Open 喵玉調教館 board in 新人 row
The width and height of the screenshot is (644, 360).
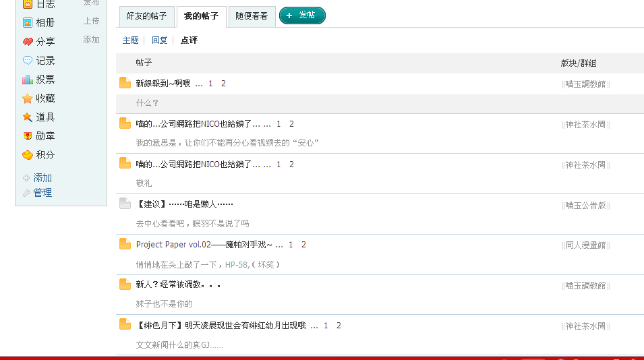585,286
